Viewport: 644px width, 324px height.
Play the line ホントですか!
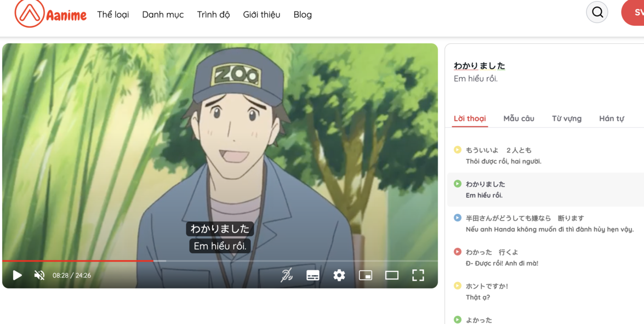click(x=458, y=286)
